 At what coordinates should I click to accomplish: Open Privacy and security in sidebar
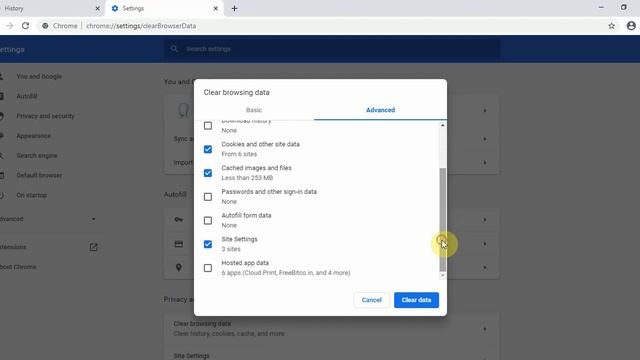45,116
